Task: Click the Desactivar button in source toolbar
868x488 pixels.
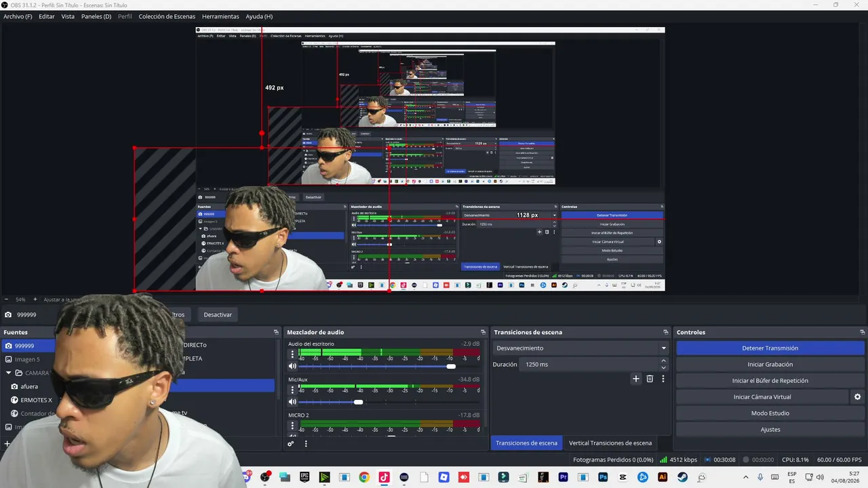Action: click(x=218, y=314)
